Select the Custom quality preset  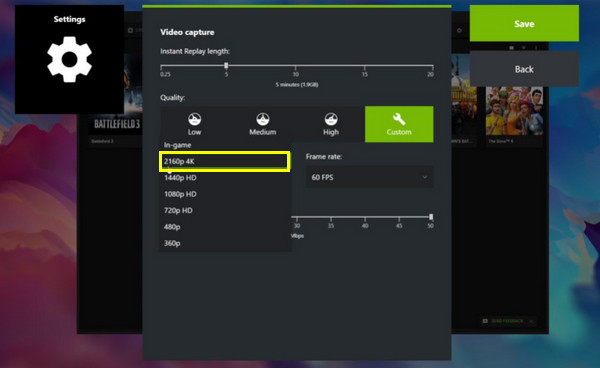click(399, 124)
